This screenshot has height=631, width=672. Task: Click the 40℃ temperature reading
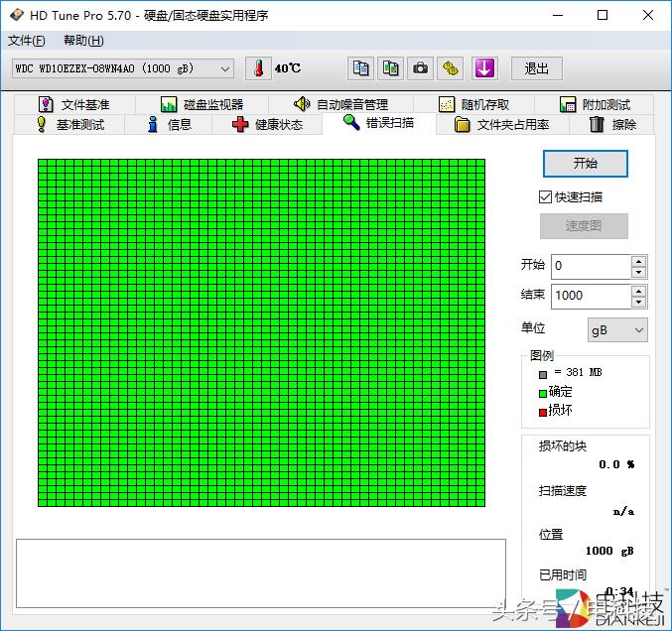(x=288, y=68)
